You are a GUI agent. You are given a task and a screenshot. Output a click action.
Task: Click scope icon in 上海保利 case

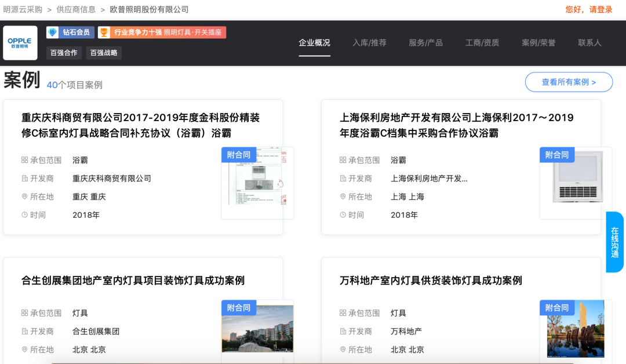[343, 160]
